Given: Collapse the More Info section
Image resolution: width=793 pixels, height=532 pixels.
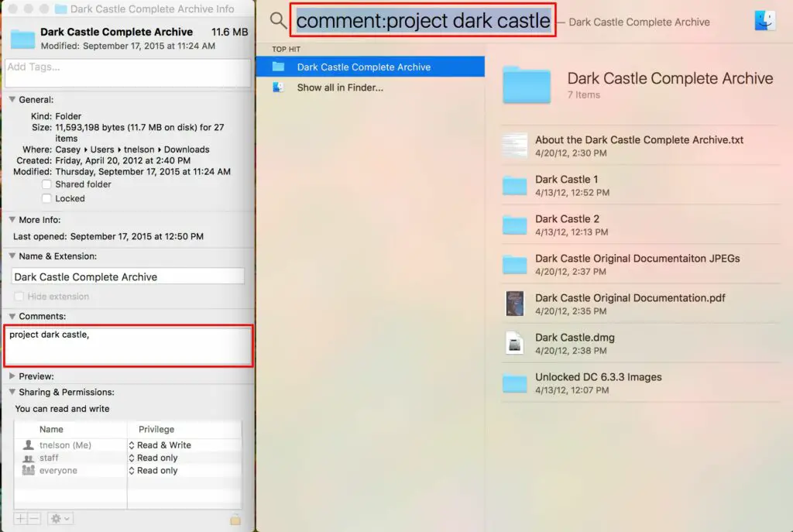Looking at the screenshot, I should pyautogui.click(x=12, y=219).
